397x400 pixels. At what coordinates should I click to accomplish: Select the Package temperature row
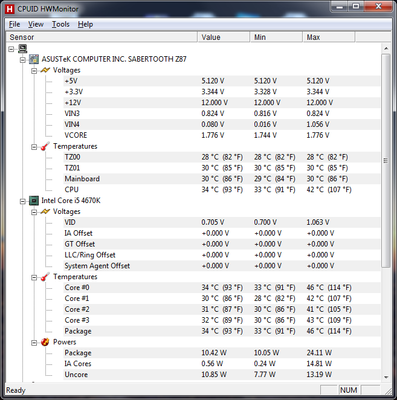coord(222,331)
